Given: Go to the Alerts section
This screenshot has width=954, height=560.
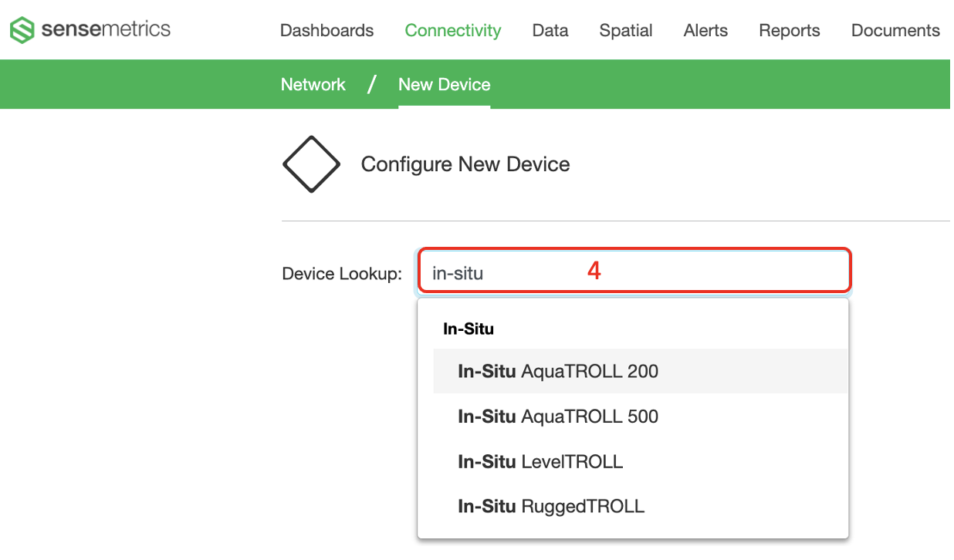Looking at the screenshot, I should (705, 31).
